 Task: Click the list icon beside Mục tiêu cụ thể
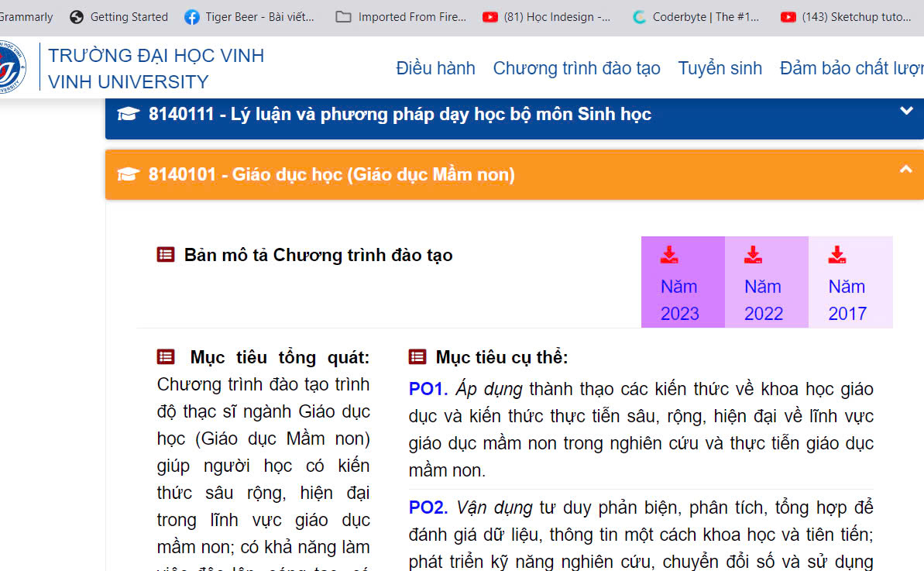(x=417, y=356)
